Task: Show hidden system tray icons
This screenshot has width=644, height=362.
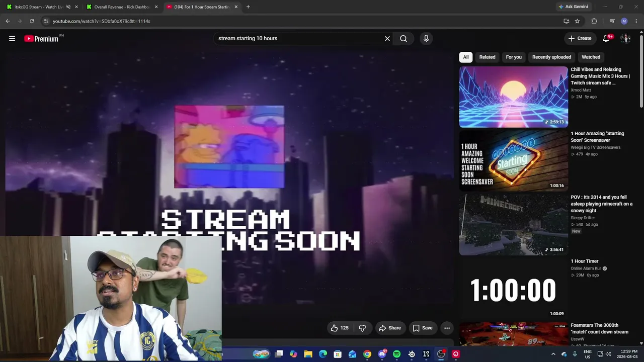Action: [553, 354]
